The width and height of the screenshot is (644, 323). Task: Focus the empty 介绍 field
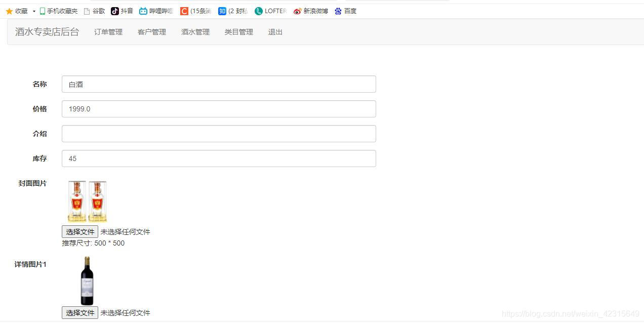point(219,134)
